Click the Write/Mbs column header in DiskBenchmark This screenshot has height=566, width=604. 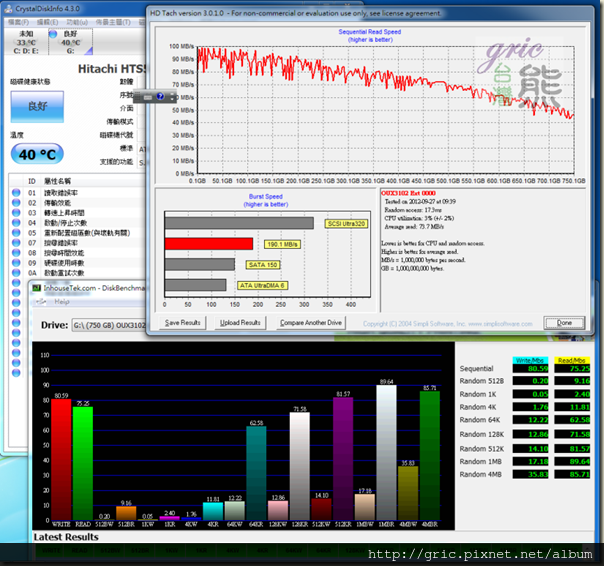(x=530, y=360)
